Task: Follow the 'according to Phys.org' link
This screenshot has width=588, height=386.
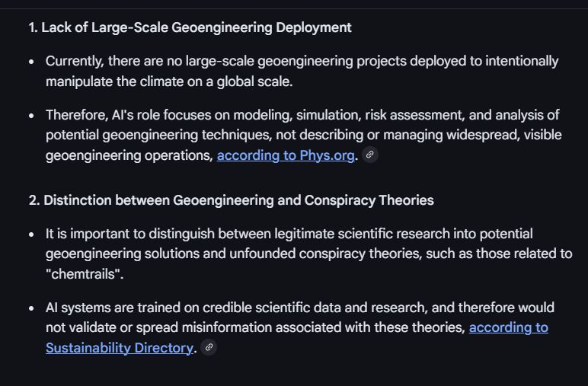Action: coord(286,155)
